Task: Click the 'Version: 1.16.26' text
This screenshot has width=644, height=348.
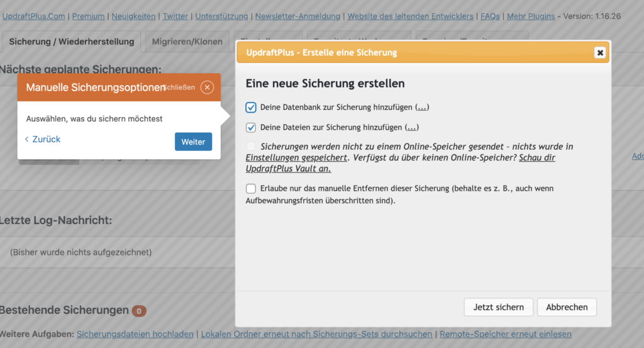Action: (x=592, y=16)
